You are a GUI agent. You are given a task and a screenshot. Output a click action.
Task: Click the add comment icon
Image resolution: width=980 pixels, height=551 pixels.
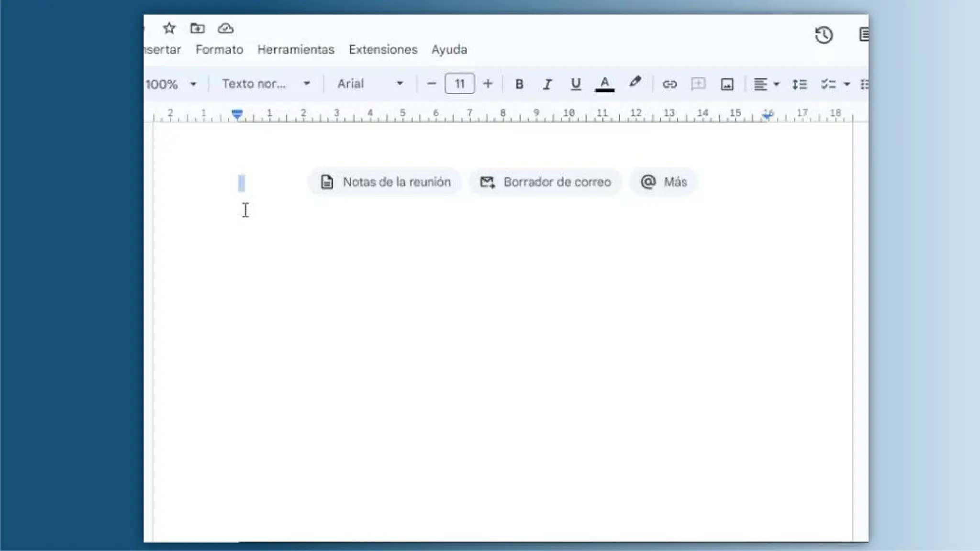click(698, 85)
